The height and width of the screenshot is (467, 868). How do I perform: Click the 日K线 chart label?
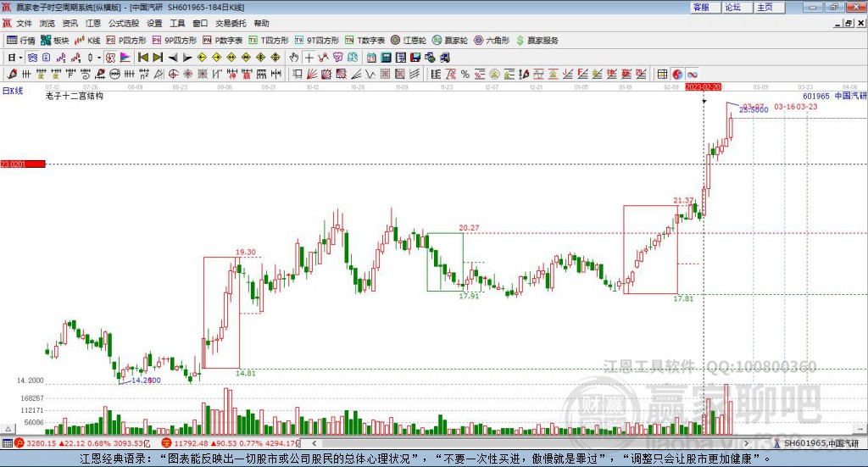pyautogui.click(x=13, y=91)
